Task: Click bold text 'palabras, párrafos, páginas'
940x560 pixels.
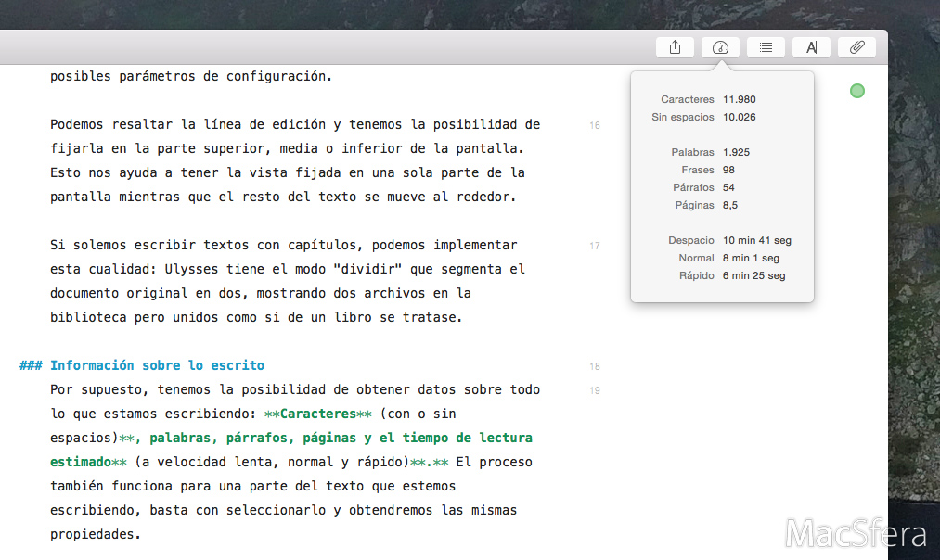Action: 253,439
